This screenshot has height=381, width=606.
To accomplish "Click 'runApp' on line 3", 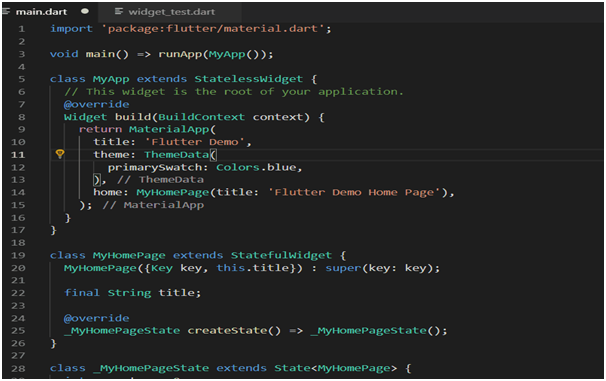I will pyautogui.click(x=180, y=54).
